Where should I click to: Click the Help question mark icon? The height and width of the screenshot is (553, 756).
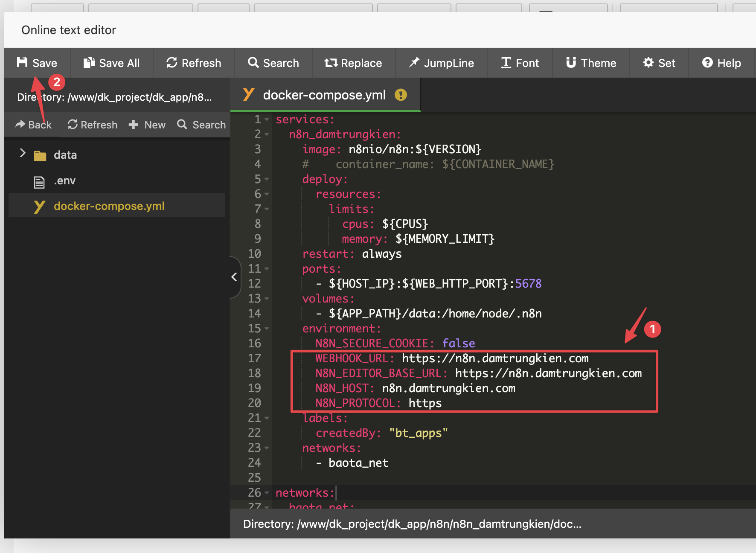pyautogui.click(x=707, y=62)
